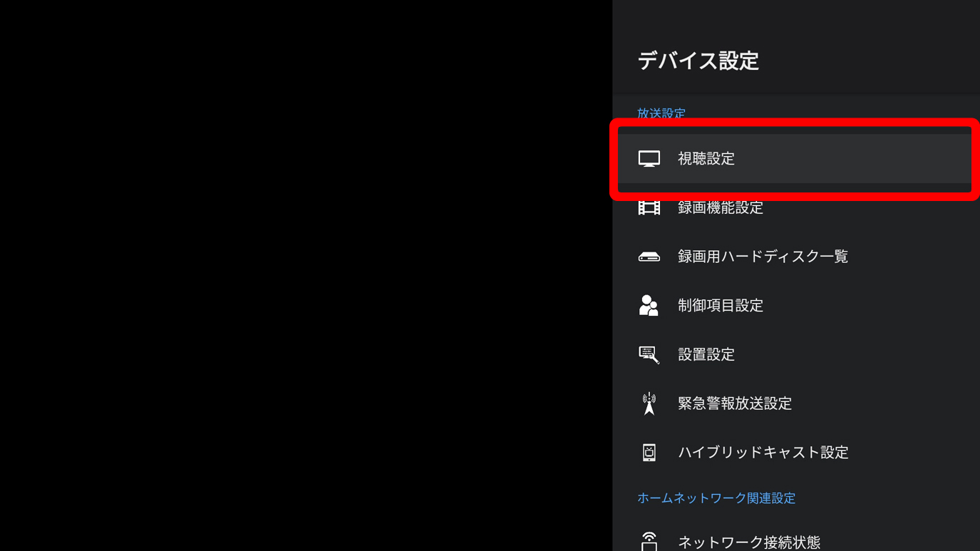Click the wrench screen icon for 設置設定
The width and height of the screenshot is (980, 551).
pos(649,354)
